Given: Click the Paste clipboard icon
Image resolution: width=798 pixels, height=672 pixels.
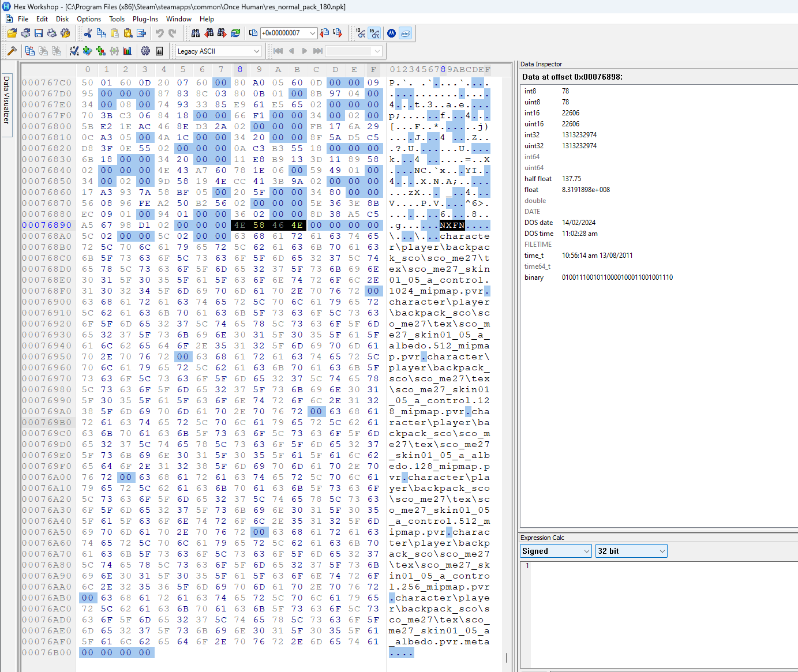Looking at the screenshot, I should (x=115, y=33).
